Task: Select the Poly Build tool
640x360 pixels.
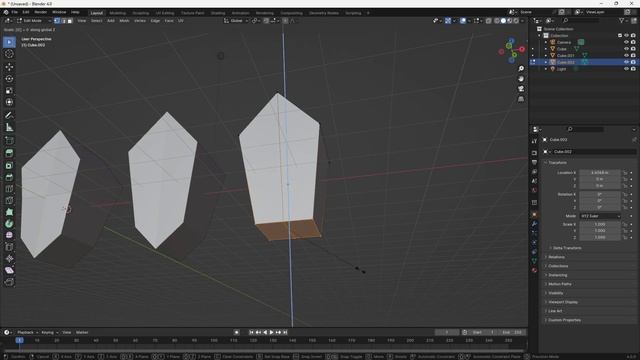Action: point(9,212)
